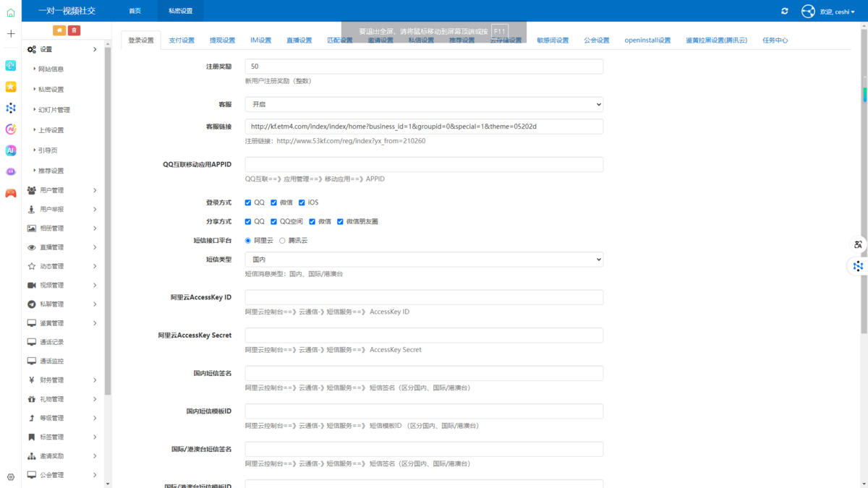Expand 鉴黄管理 sidebar menu arrow

[95, 323]
